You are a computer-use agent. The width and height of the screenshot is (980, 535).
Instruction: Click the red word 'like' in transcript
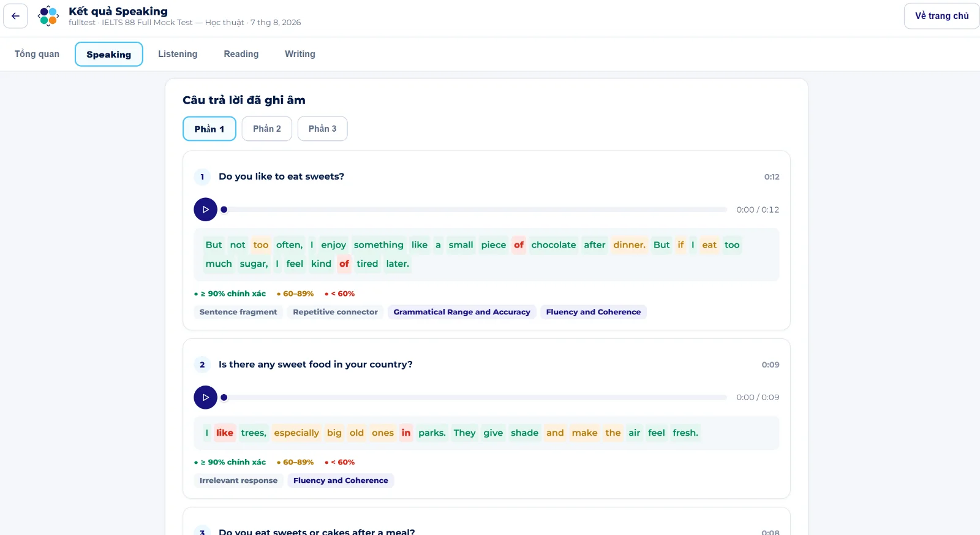pos(225,433)
